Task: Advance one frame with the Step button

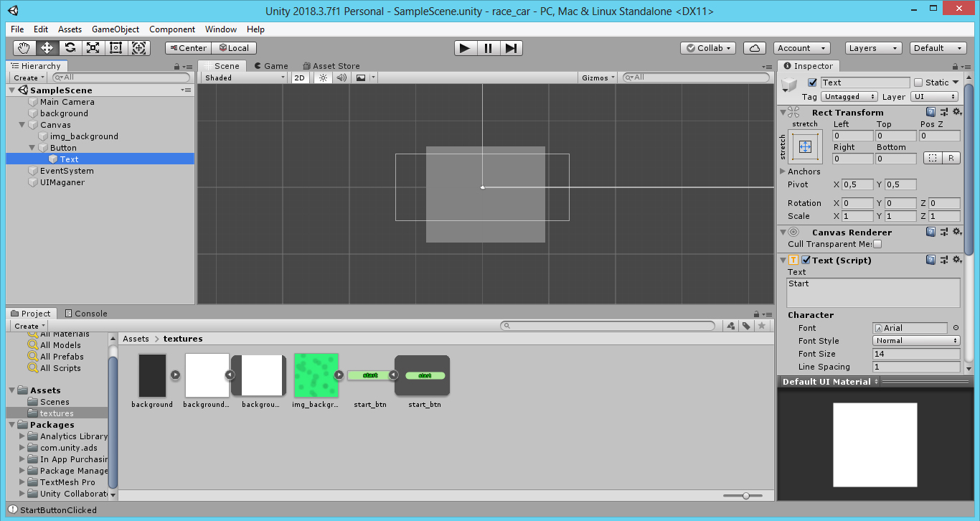Action: click(x=511, y=48)
